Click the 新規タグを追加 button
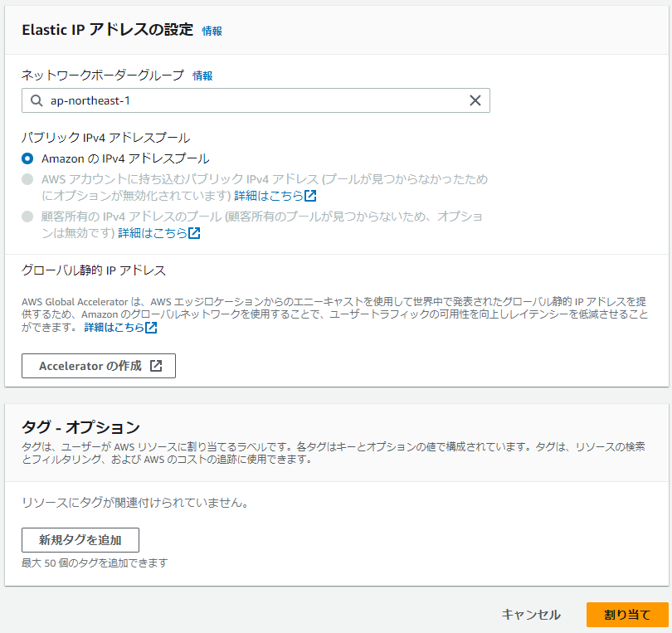The width and height of the screenshot is (672, 633). tap(80, 540)
